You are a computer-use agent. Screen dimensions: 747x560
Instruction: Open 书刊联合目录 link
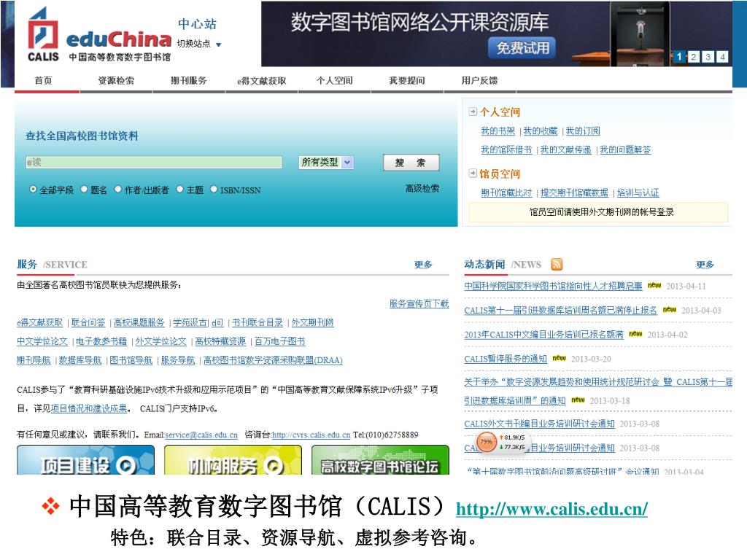click(x=258, y=322)
